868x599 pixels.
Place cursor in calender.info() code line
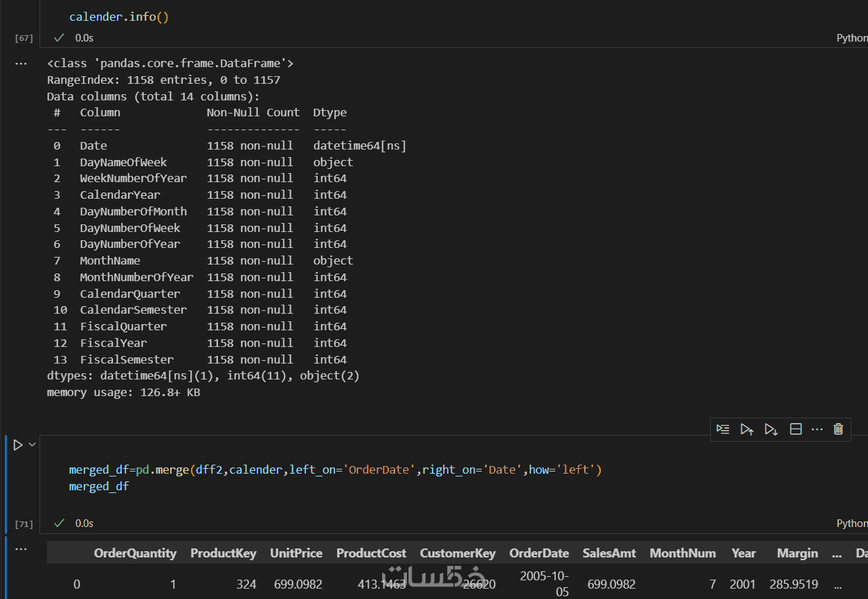pyautogui.click(x=119, y=17)
